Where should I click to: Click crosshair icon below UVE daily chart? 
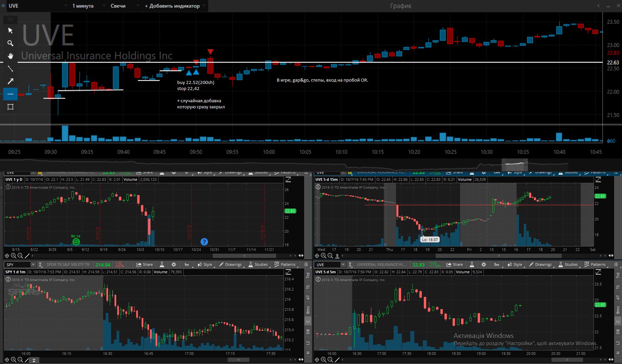(7, 256)
